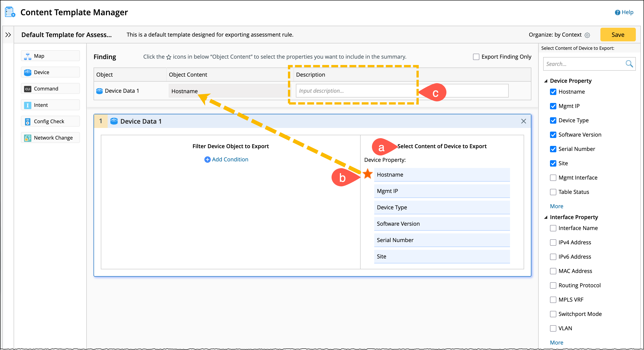Click the CLI Command icon
This screenshot has width=644, height=350.
pos(27,89)
